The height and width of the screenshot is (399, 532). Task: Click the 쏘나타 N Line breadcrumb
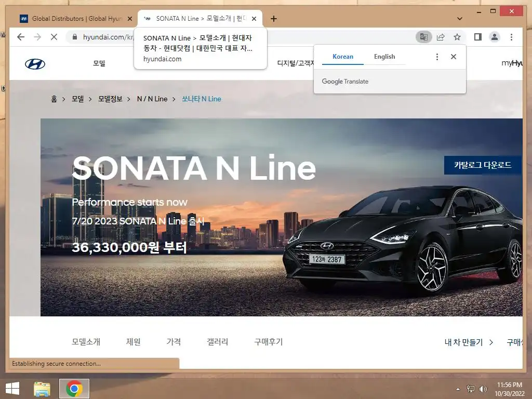click(202, 99)
